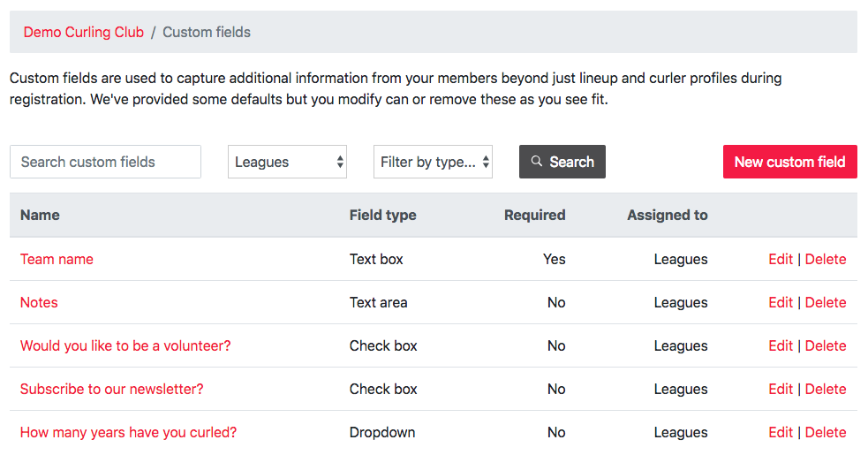Edit the Notes field
868x455 pixels.
point(781,302)
